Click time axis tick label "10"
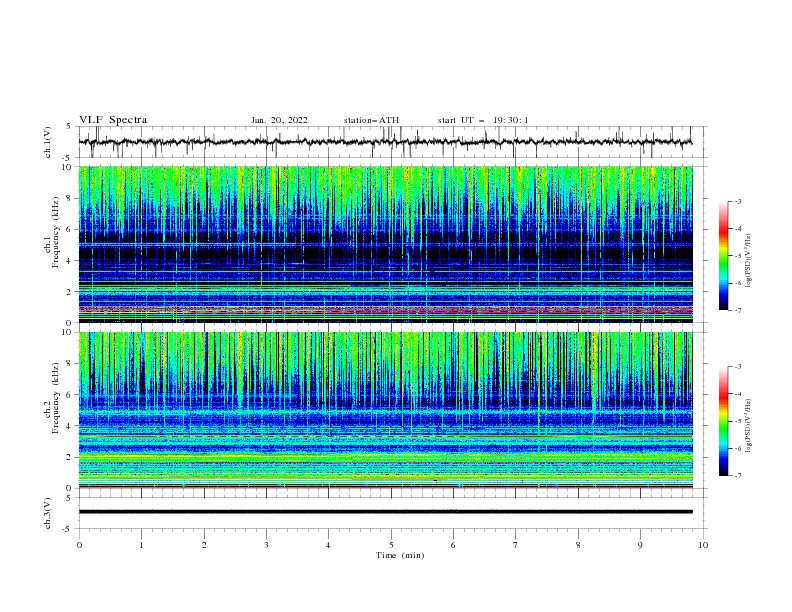This screenshot has width=792, height=612. click(x=703, y=545)
